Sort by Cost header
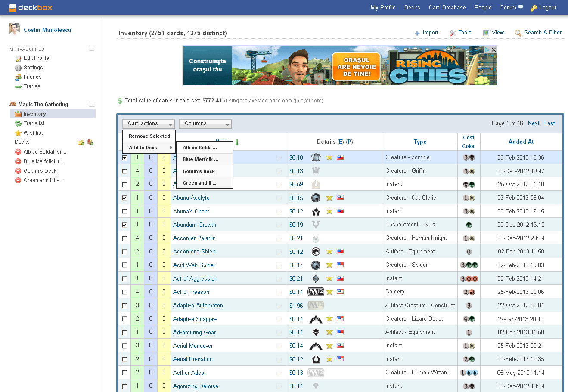 469,138
